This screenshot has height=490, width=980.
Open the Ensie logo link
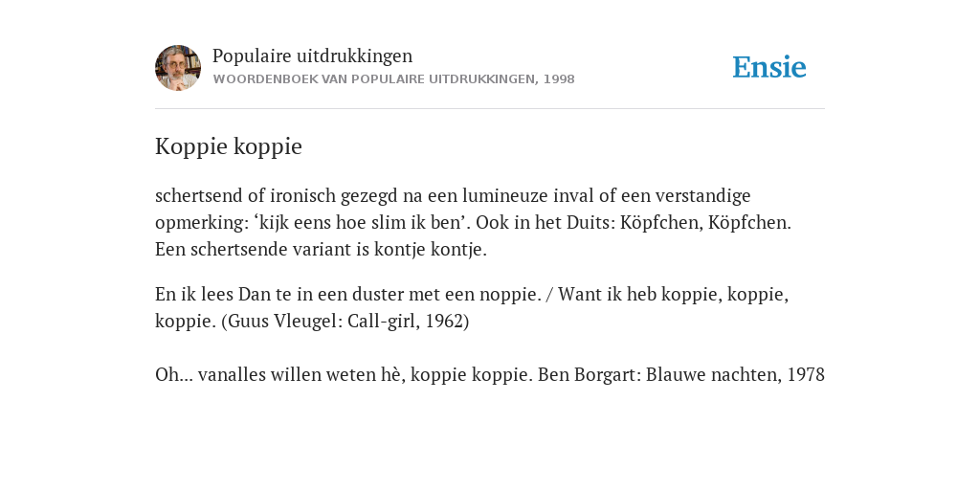click(x=768, y=67)
